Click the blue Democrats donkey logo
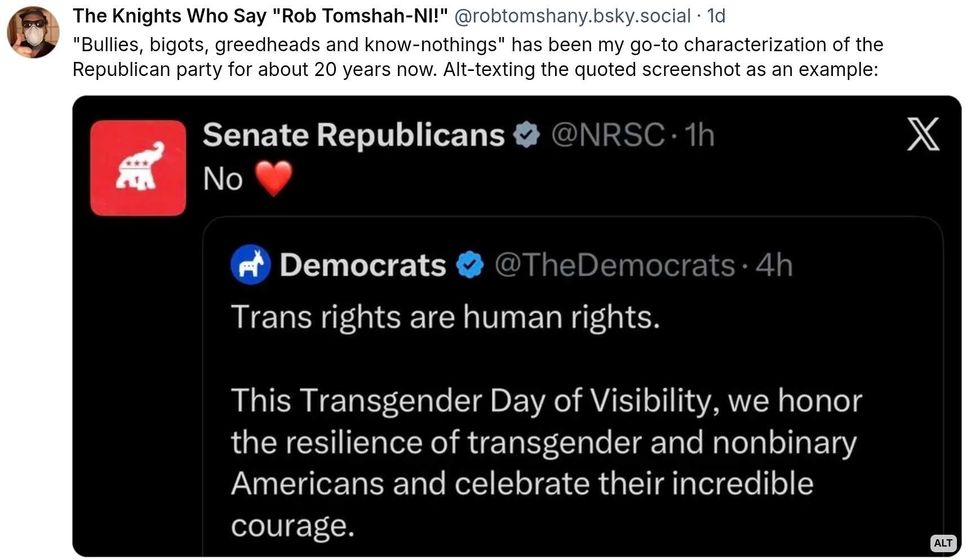Screen dimensions: 980x560 [250, 265]
